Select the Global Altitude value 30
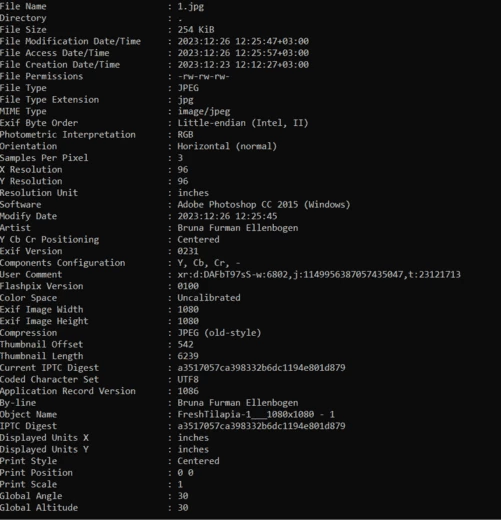The width and height of the screenshot is (501, 520). pyautogui.click(x=183, y=507)
